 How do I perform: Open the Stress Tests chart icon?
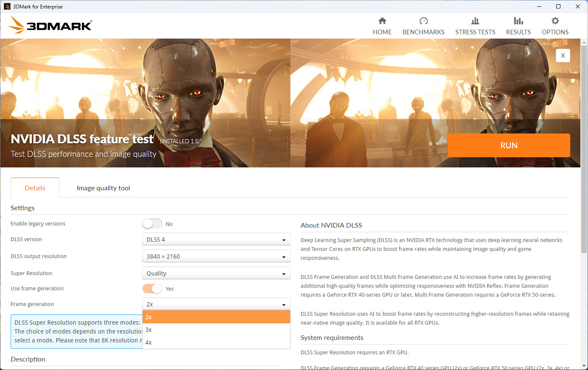[475, 21]
